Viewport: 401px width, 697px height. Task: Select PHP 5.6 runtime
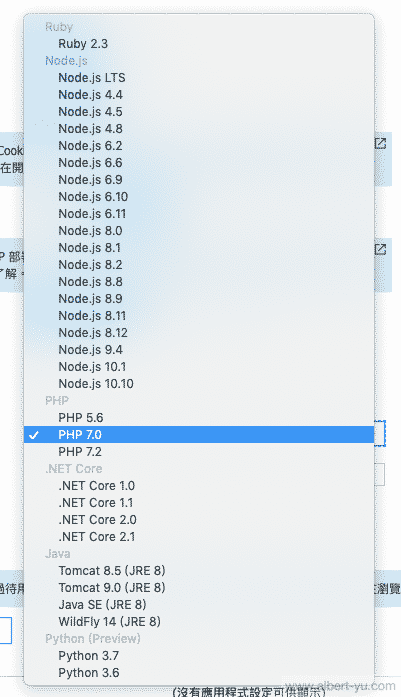(199, 417)
